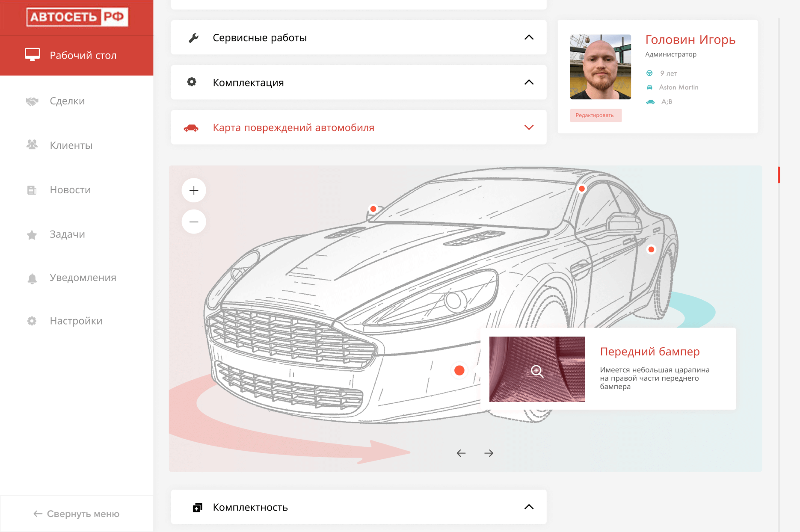Click magnifier icon on bumper photo
Screen dimensions: 800x532
pyautogui.click(x=537, y=371)
